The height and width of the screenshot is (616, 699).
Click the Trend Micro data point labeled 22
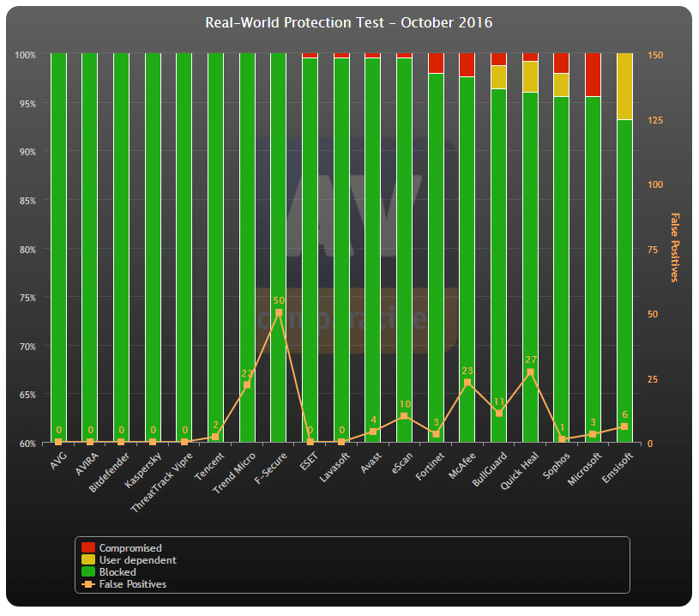pyautogui.click(x=247, y=385)
